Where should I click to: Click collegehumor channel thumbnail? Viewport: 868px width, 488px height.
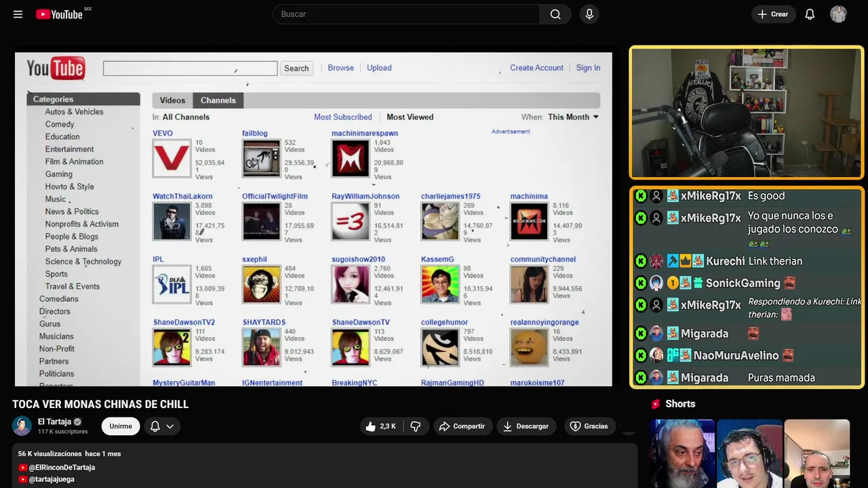coord(440,347)
